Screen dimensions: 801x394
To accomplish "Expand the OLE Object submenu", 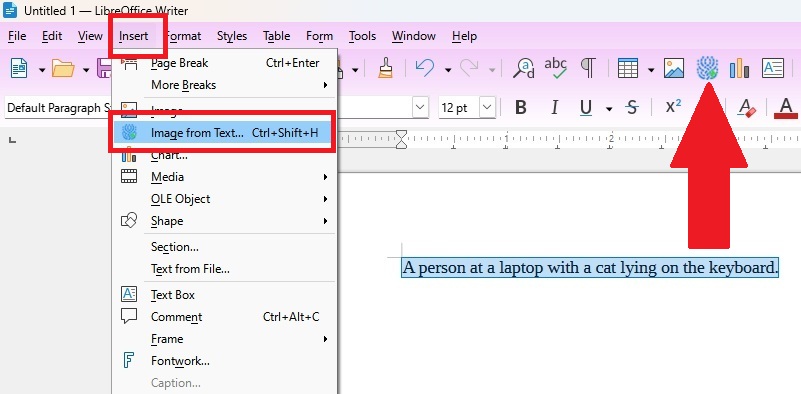I will [x=225, y=199].
